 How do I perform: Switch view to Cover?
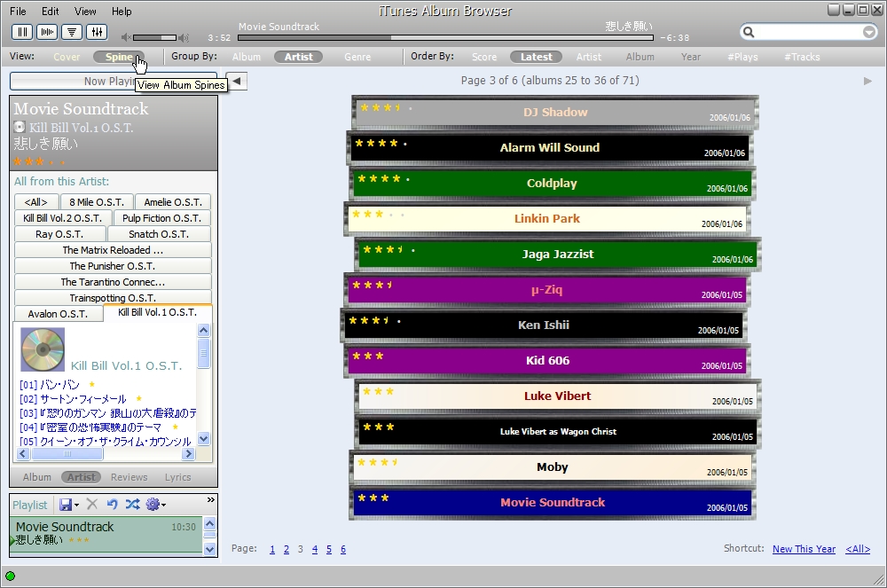[67, 57]
